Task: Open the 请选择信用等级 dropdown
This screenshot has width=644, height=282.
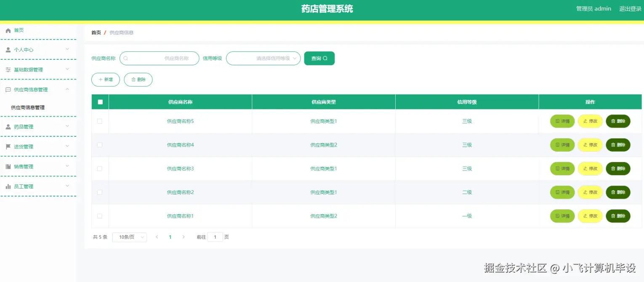Action: click(x=263, y=58)
